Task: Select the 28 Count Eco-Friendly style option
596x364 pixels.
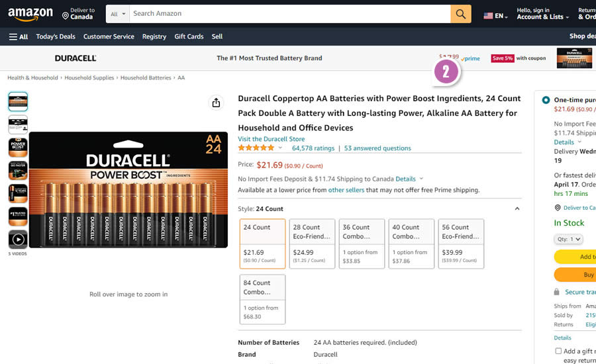Action: click(313, 244)
